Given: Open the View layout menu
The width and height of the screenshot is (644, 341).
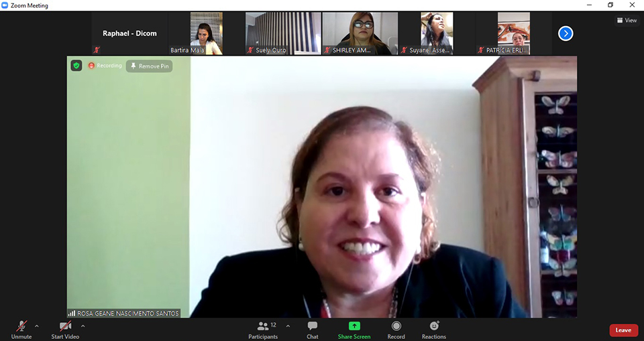Looking at the screenshot, I should click(627, 20).
